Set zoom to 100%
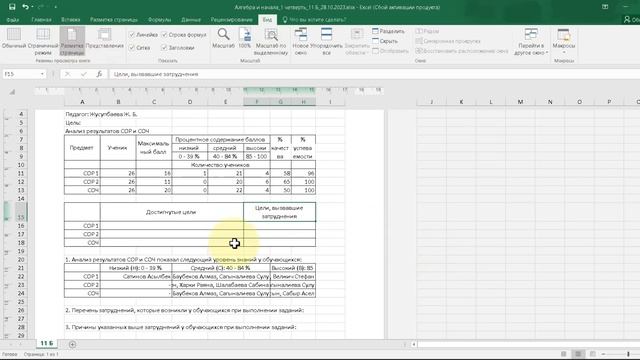 pyautogui.click(x=244, y=39)
